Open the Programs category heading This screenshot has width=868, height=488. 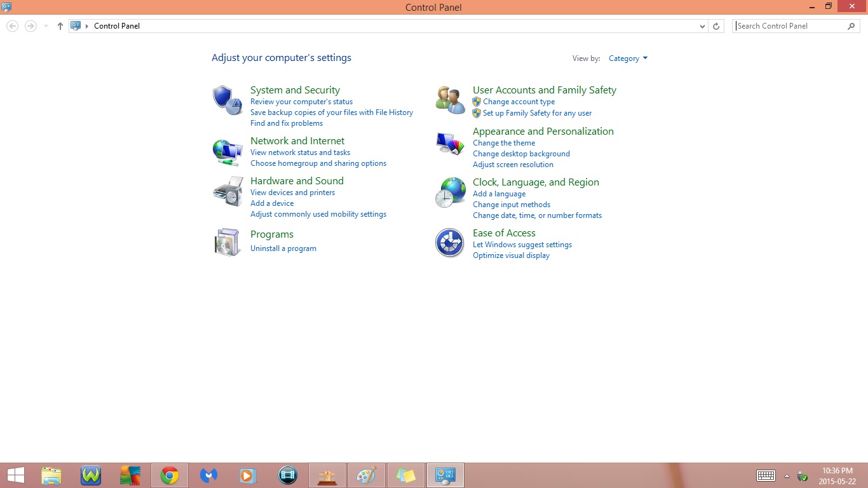272,234
